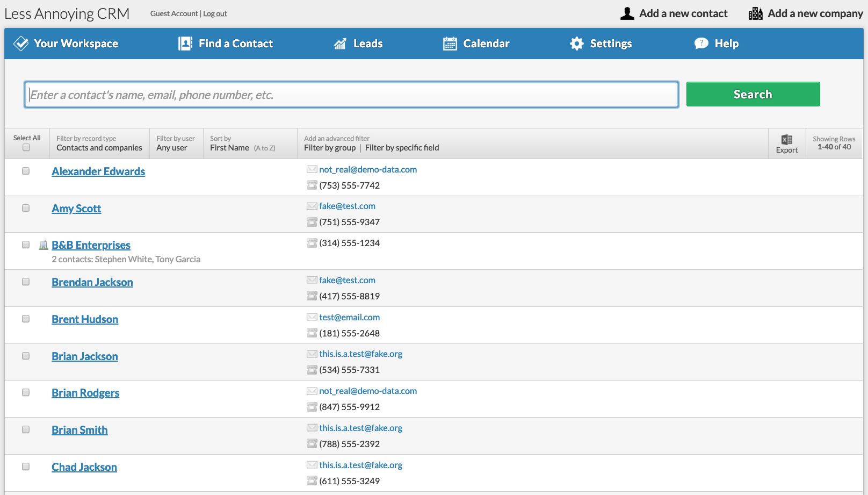Click the person icon for adding contact
Screen dimensions: 868x495
(x=627, y=13)
